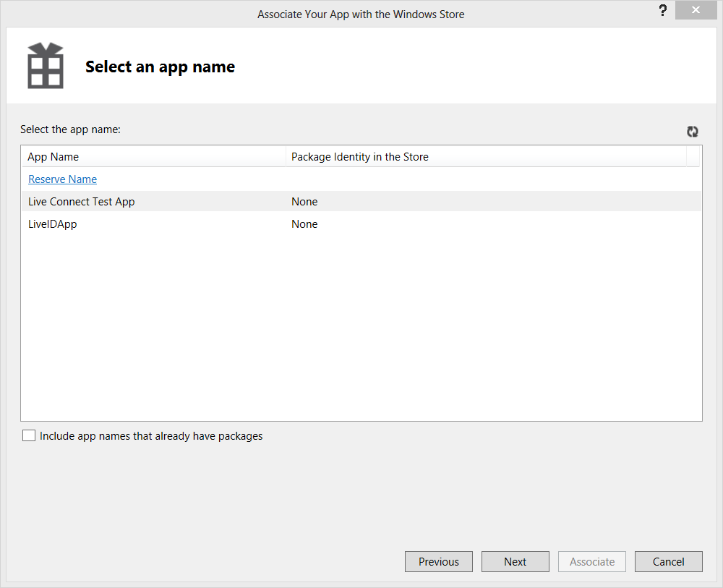723x588 pixels.
Task: Sort by the App Name column header
Action: (54, 157)
